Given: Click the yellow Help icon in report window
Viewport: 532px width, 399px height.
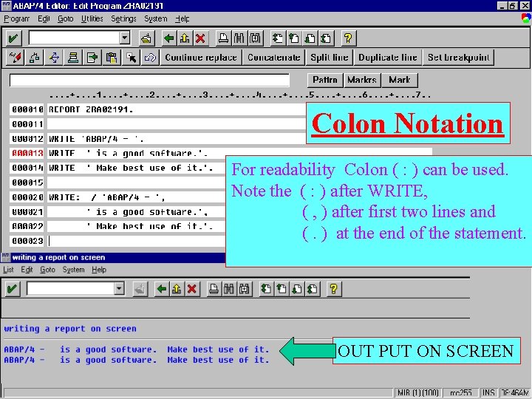Looking at the screenshot, I should pyautogui.click(x=333, y=289).
